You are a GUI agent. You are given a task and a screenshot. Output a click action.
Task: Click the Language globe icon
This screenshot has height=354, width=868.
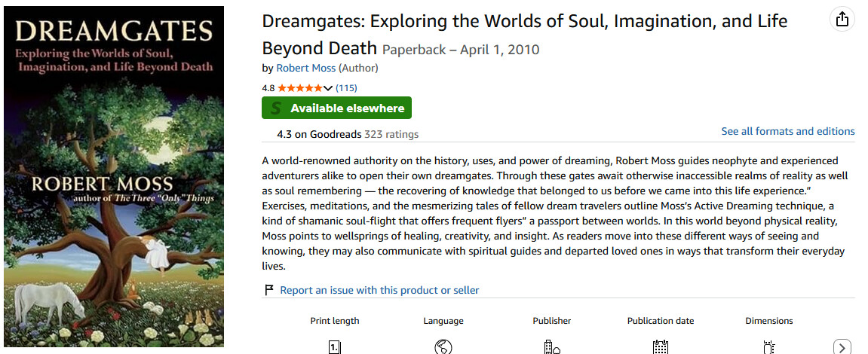[443, 347]
